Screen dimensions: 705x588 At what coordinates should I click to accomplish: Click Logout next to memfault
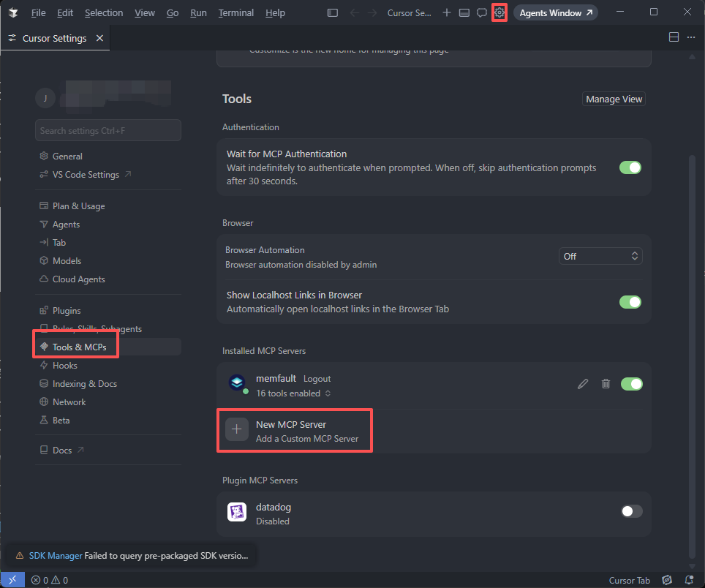[x=317, y=379]
